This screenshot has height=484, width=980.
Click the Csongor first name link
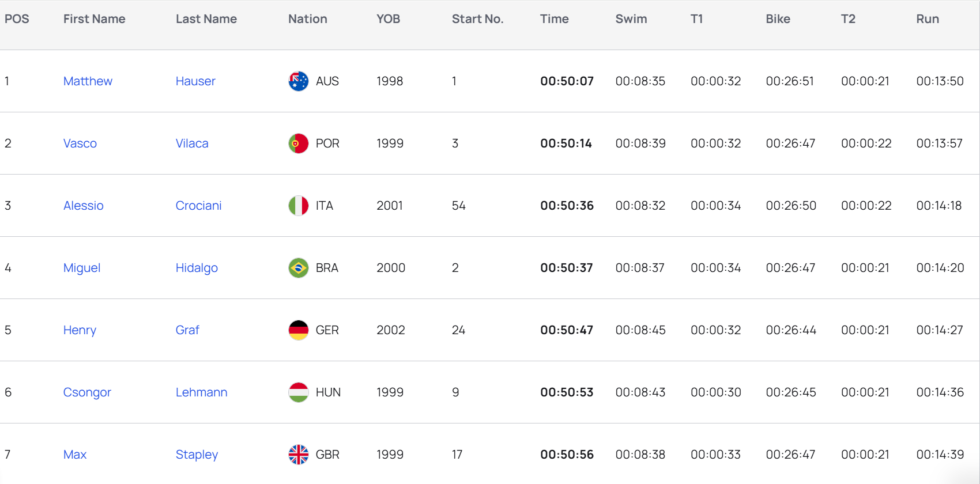pyautogui.click(x=87, y=392)
